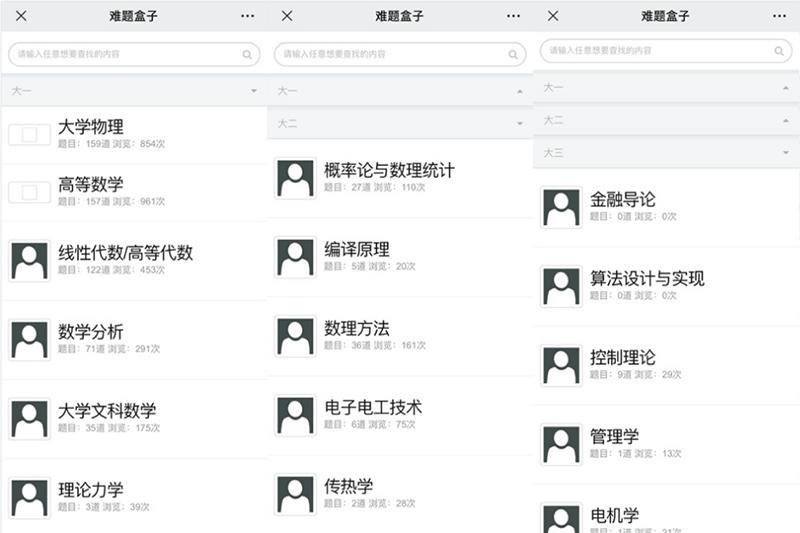This screenshot has height=533, width=800.
Task: Collapse the 大三 section in right panel
Action: click(666, 153)
